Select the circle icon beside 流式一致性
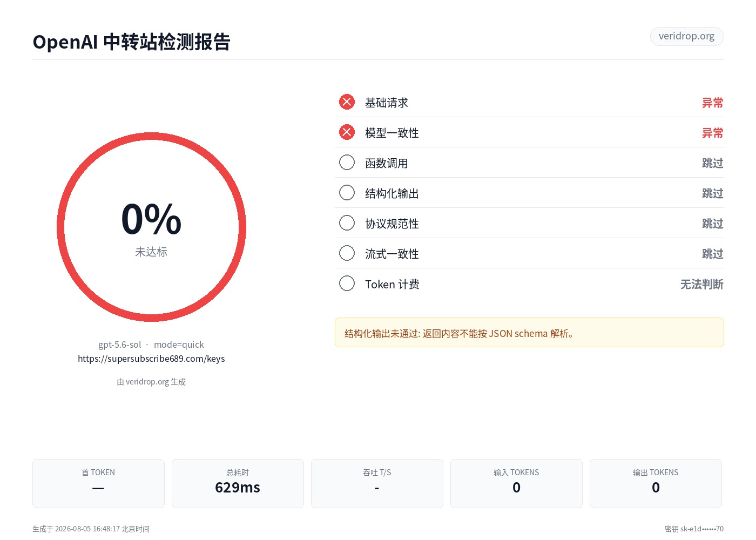The width and height of the screenshot is (756, 540). (347, 253)
